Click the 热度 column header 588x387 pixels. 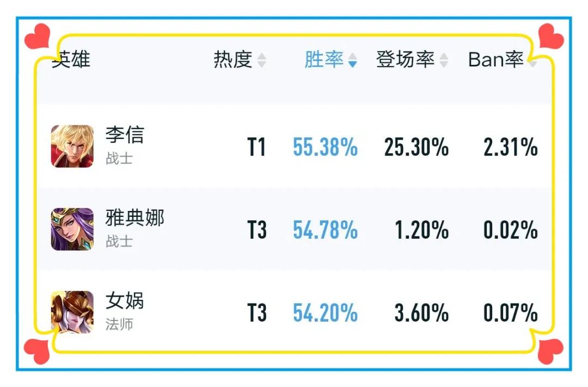(x=233, y=59)
